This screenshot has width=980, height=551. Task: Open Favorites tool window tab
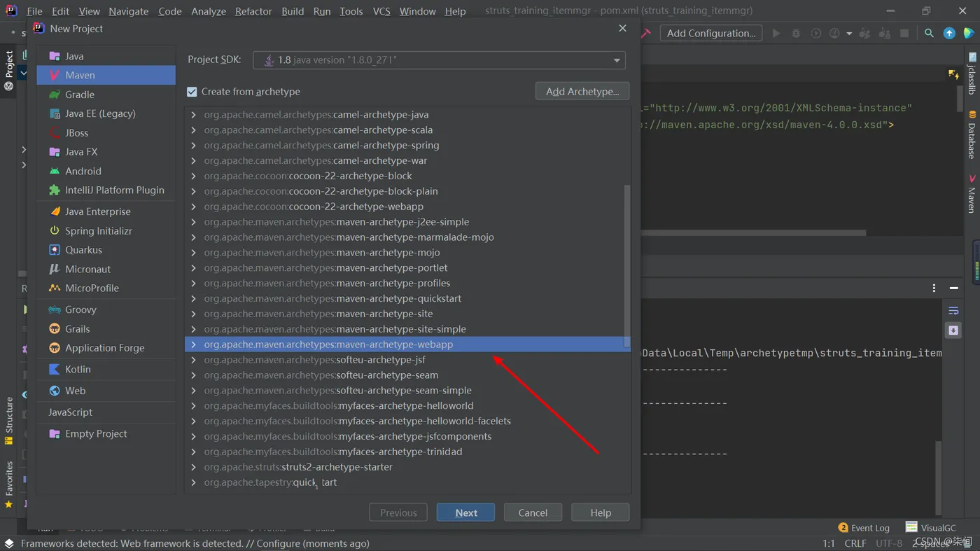click(9, 484)
